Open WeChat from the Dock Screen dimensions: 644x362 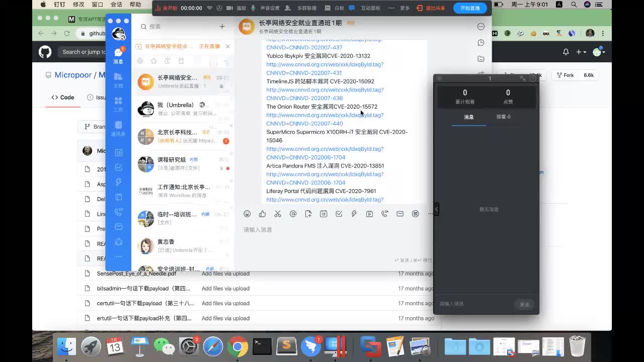pos(164,346)
